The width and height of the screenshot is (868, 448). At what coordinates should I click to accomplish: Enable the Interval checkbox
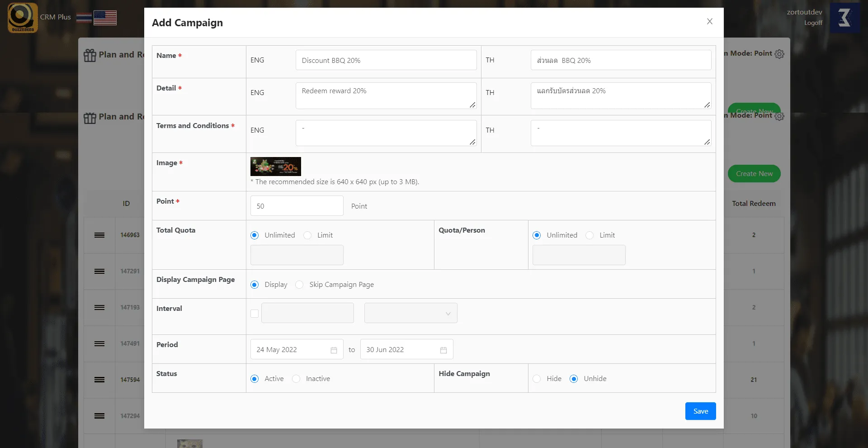[x=255, y=314]
